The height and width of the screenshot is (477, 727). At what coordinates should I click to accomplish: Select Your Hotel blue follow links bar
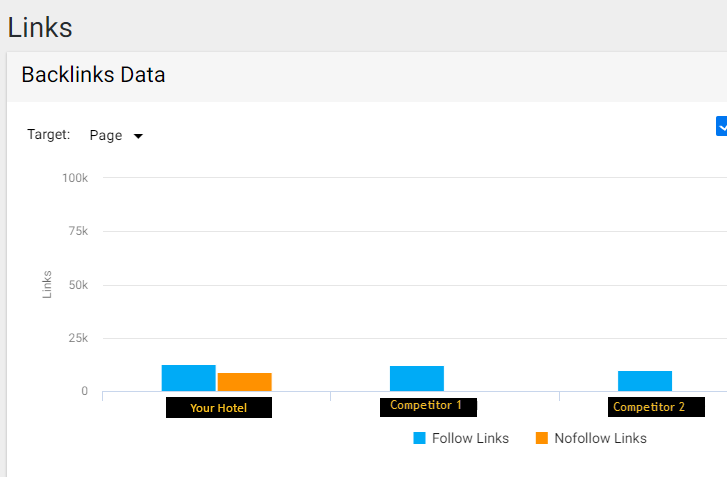click(x=188, y=378)
